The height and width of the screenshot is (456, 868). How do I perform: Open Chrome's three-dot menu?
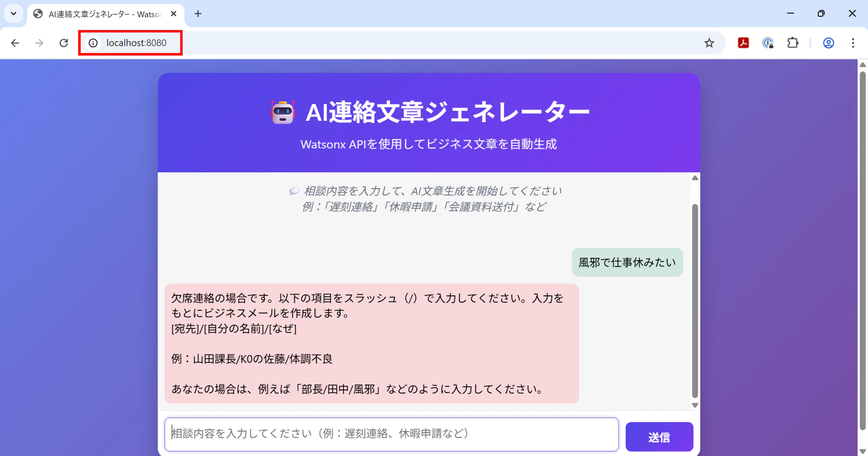pyautogui.click(x=853, y=43)
